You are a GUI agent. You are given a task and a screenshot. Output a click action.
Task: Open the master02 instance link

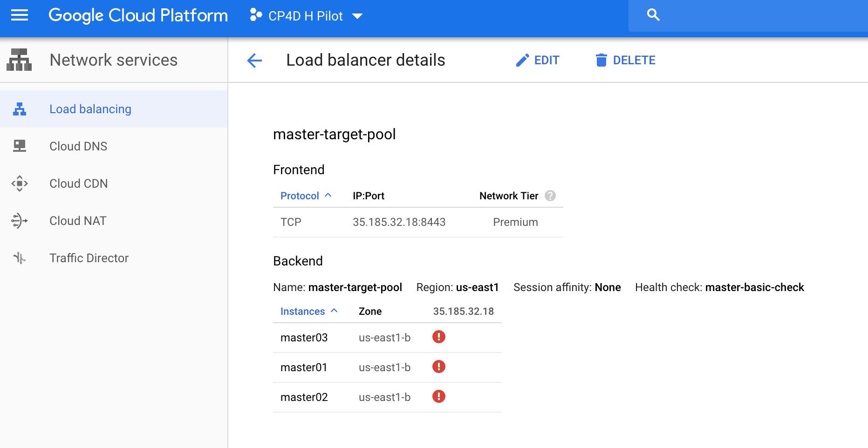click(x=304, y=397)
